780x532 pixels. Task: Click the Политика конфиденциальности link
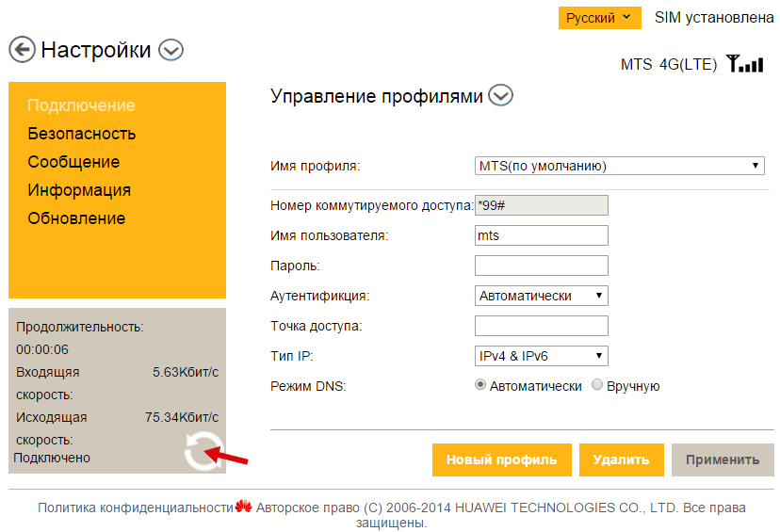click(x=136, y=508)
